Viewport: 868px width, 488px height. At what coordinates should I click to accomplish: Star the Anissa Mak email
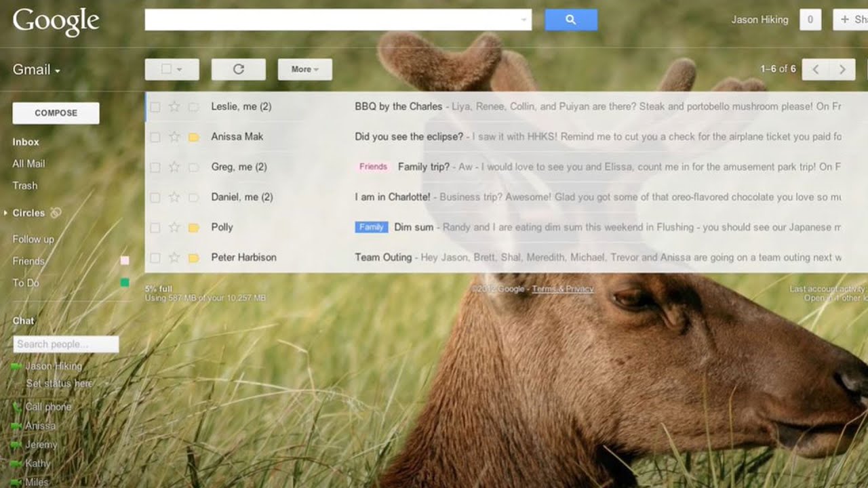tap(174, 137)
